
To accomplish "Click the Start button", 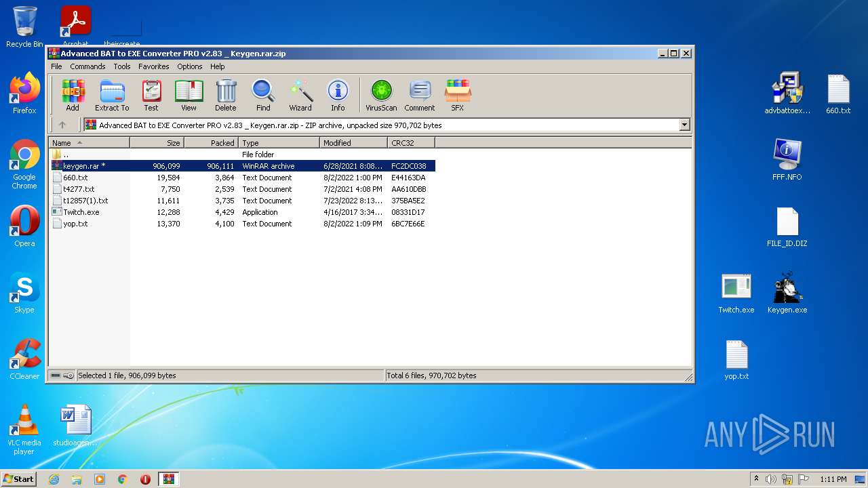I will coord(19,479).
